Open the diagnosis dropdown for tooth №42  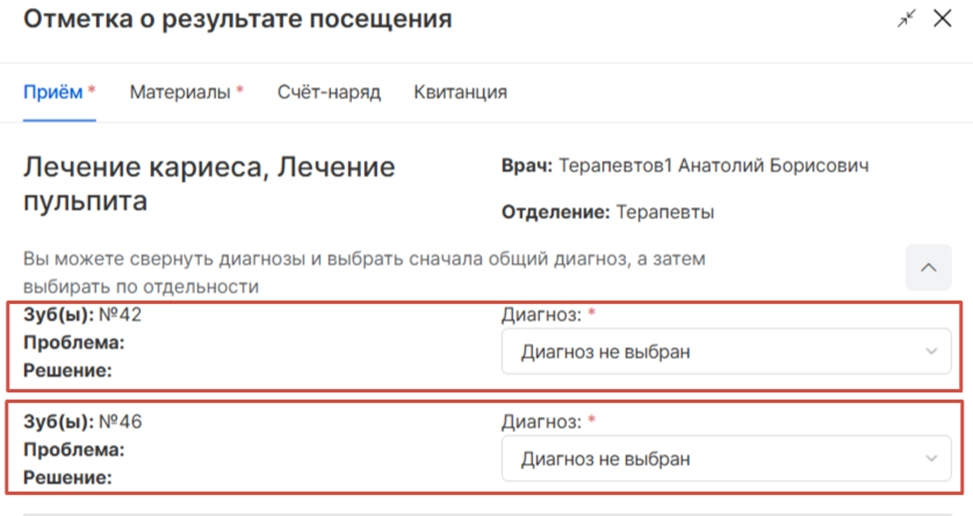[726, 352]
